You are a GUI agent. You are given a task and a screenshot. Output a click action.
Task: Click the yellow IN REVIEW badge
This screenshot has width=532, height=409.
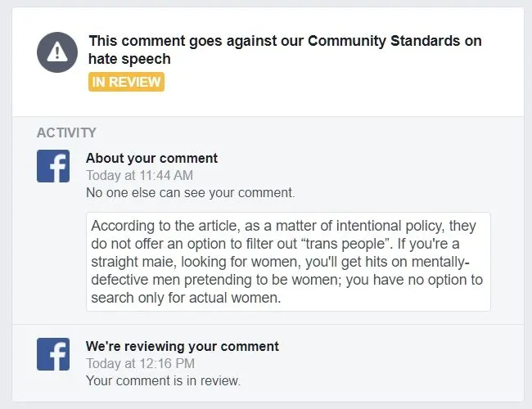click(x=126, y=82)
